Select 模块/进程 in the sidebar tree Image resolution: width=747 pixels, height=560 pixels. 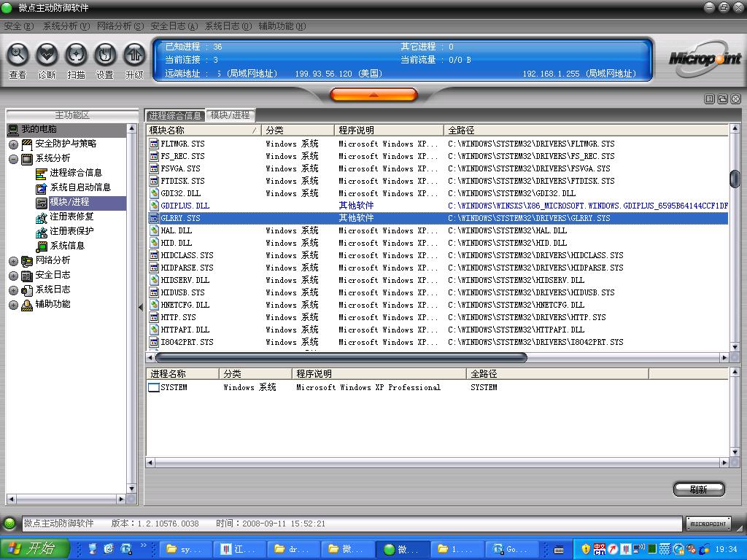(x=69, y=202)
